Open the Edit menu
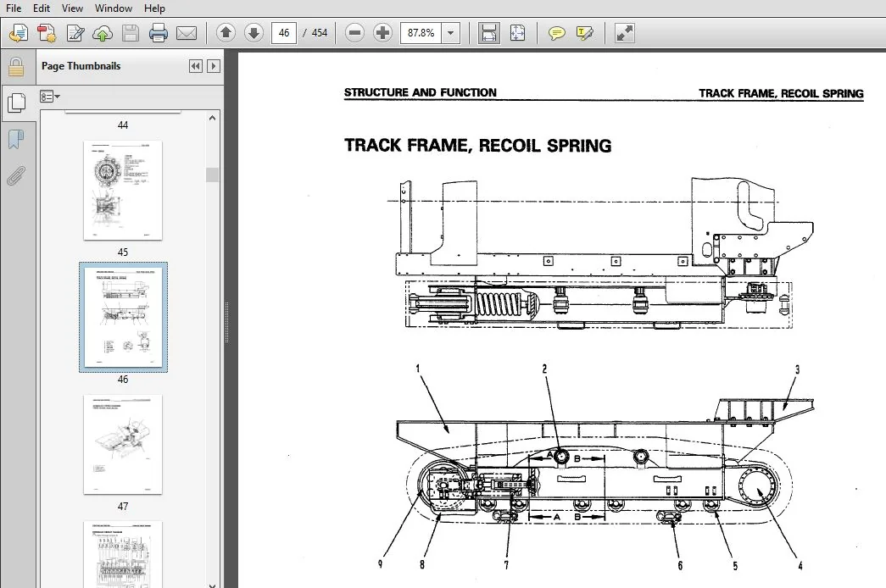 tap(42, 8)
